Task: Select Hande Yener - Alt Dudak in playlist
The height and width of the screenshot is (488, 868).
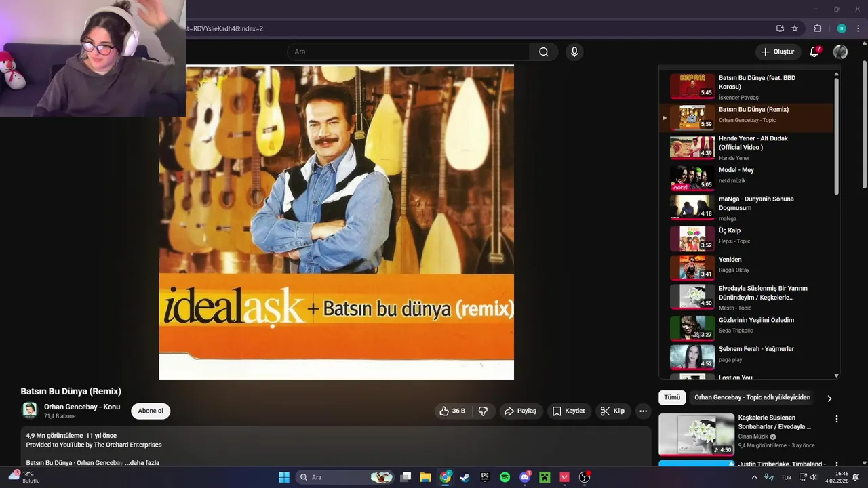Action: tap(746, 147)
